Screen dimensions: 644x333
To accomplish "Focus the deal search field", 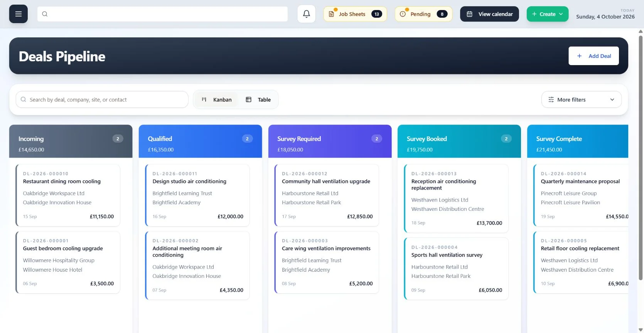I will (x=102, y=99).
